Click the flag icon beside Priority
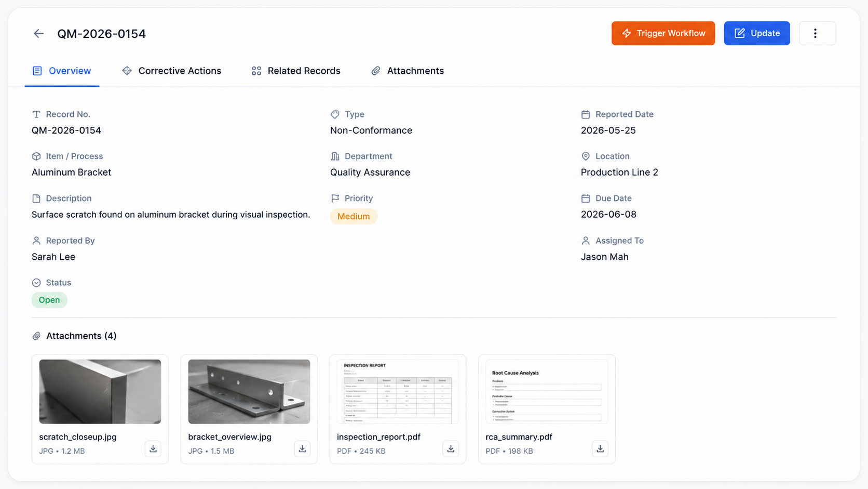This screenshot has width=868, height=489. click(x=335, y=199)
